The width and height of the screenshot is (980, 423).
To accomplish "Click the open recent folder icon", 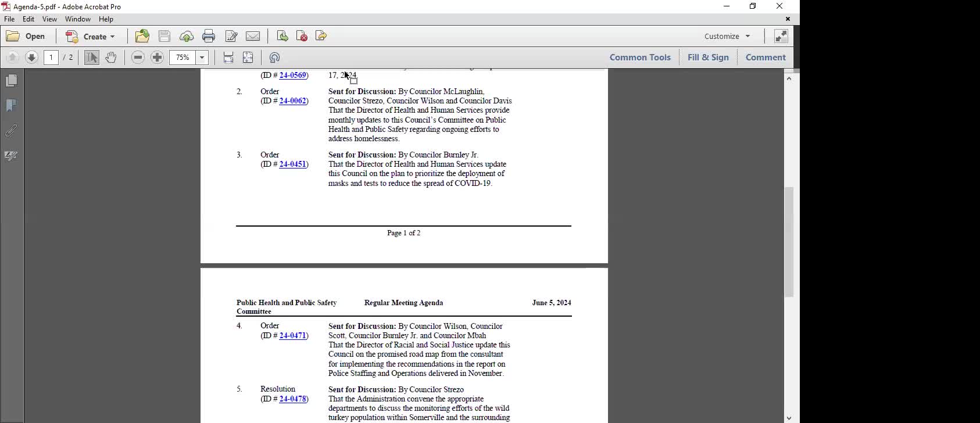I will pos(142,36).
